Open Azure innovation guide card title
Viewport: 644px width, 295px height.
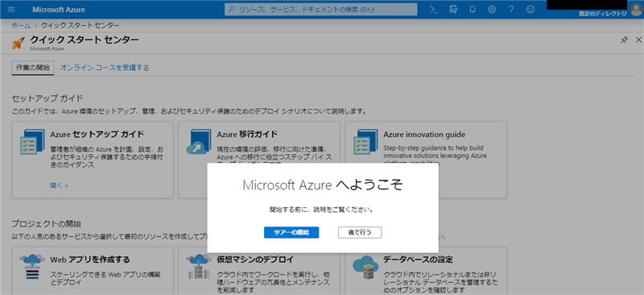coord(424,134)
